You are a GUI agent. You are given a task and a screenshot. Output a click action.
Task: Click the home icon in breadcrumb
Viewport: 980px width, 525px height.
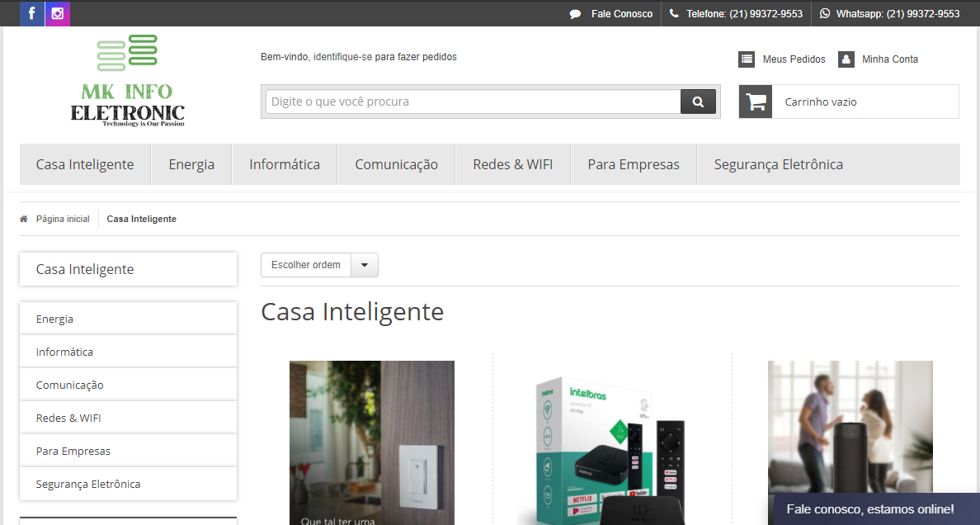(x=24, y=219)
